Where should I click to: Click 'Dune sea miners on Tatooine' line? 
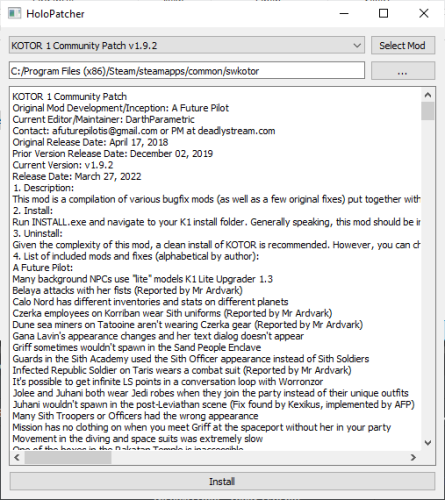[188, 325]
